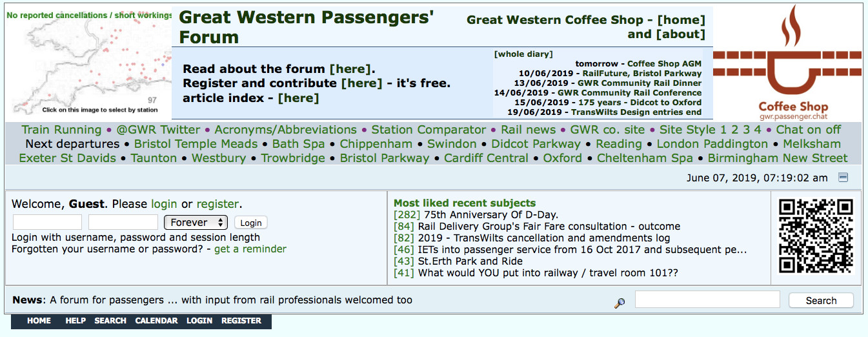Open the CALENDAR menu item
The height and width of the screenshot is (337, 868).
(156, 321)
